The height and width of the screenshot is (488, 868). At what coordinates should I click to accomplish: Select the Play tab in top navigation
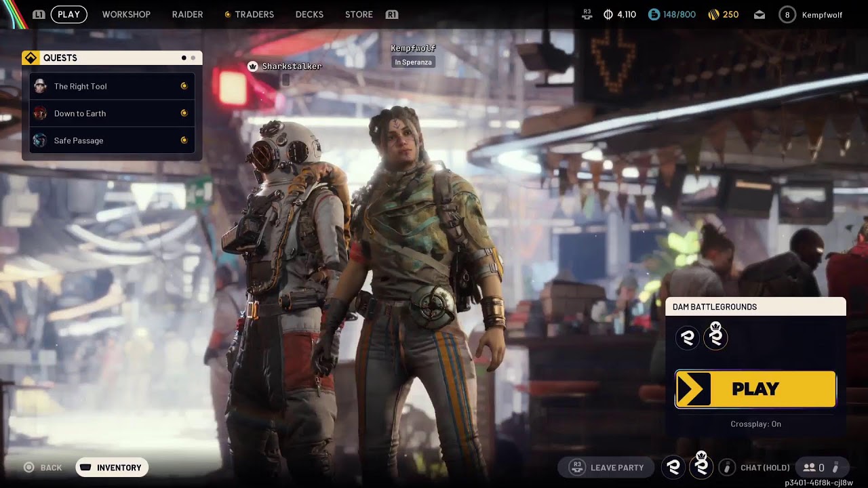pyautogui.click(x=68, y=14)
